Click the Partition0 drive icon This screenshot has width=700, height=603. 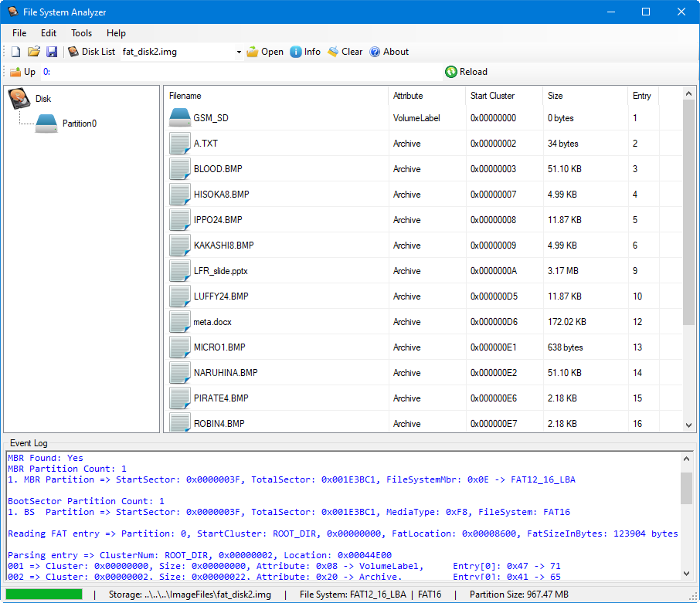pyautogui.click(x=46, y=124)
